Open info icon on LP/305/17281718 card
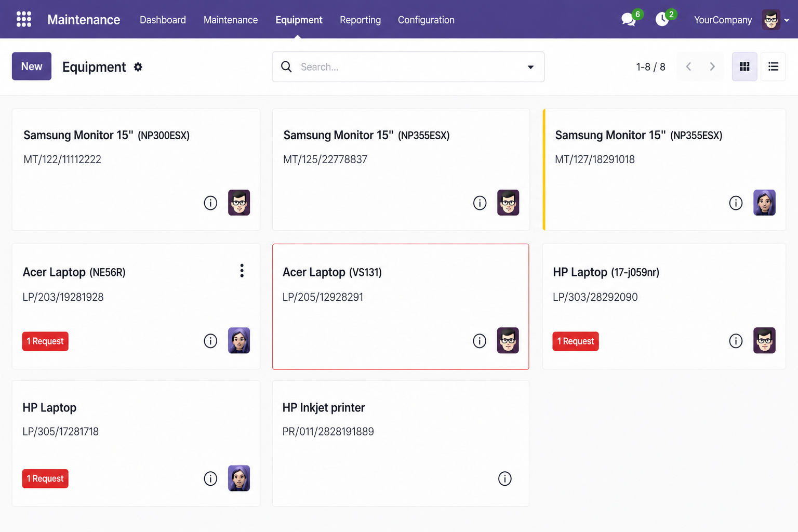 point(210,478)
